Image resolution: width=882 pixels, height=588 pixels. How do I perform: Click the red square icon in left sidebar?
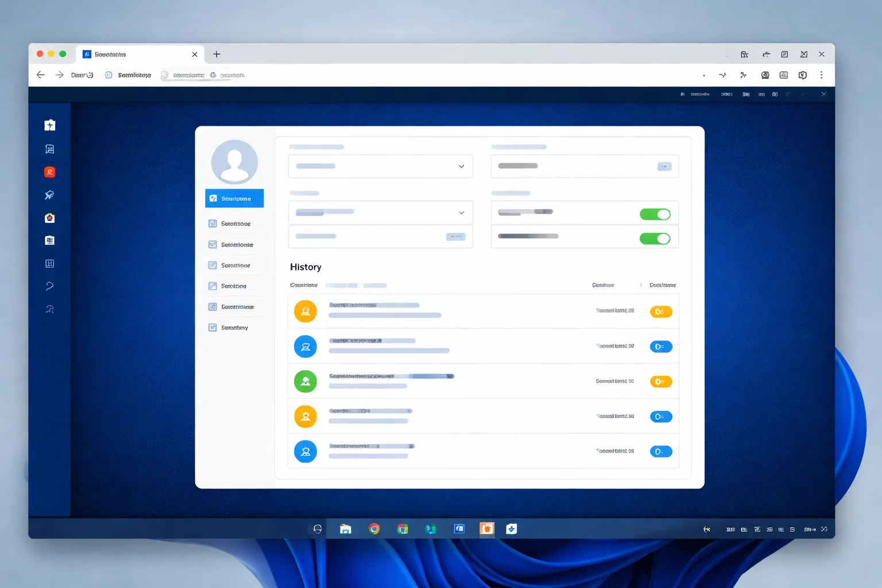[x=50, y=172]
